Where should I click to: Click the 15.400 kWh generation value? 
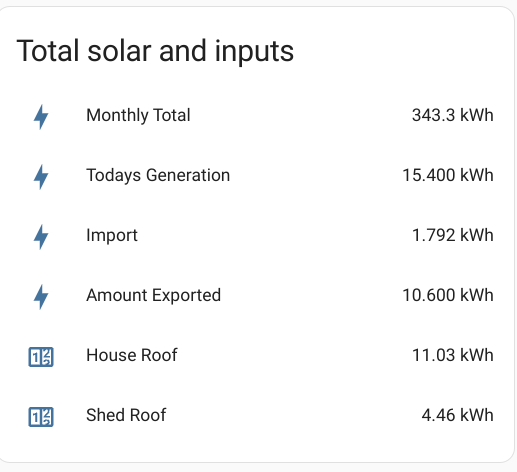coord(448,175)
